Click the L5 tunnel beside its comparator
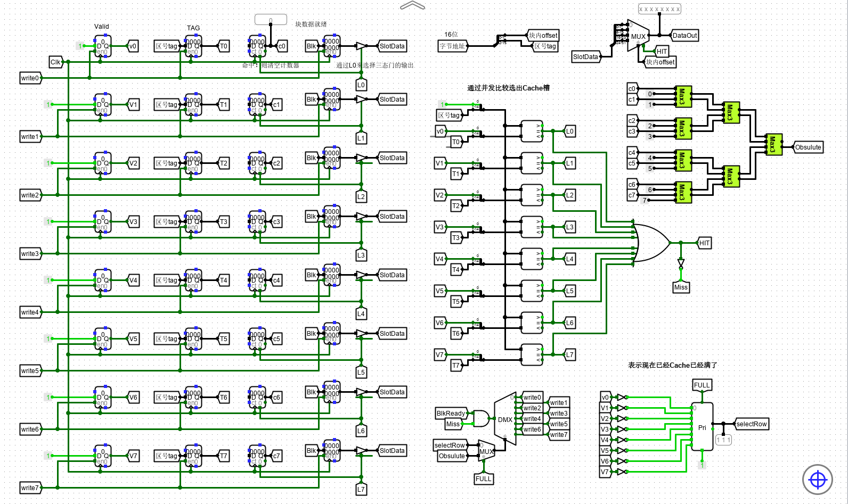This screenshot has width=848, height=504. point(569,291)
